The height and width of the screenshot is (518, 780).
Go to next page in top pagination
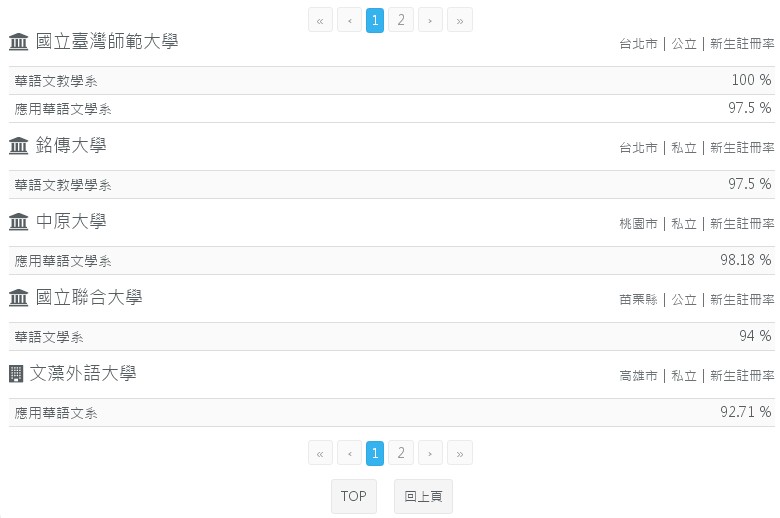pos(430,20)
